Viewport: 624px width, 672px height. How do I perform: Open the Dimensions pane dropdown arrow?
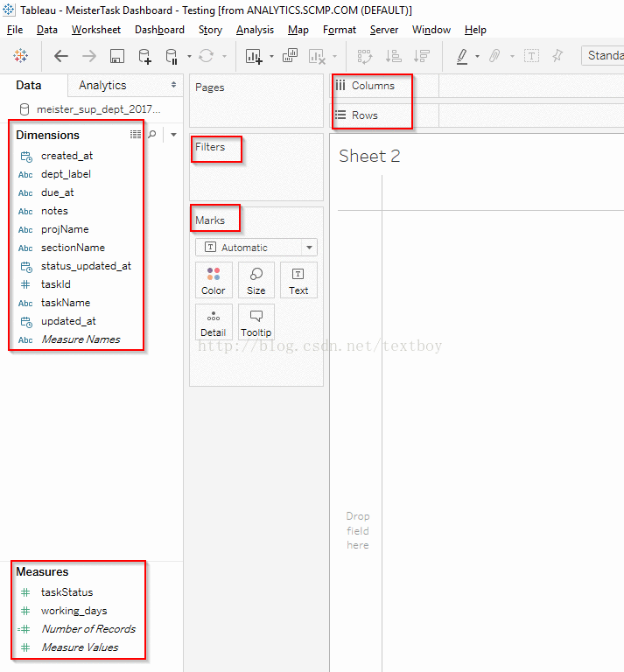[x=173, y=135]
